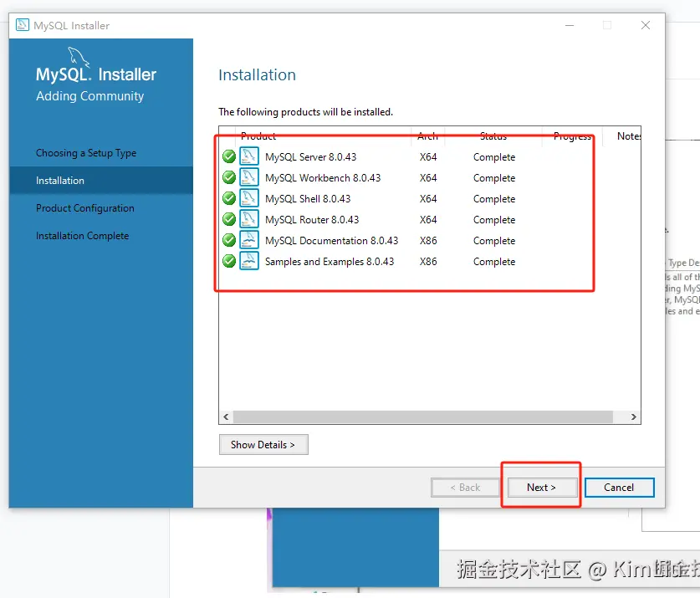This screenshot has height=598, width=700.
Task: Expand Show Details
Action: [x=263, y=445]
